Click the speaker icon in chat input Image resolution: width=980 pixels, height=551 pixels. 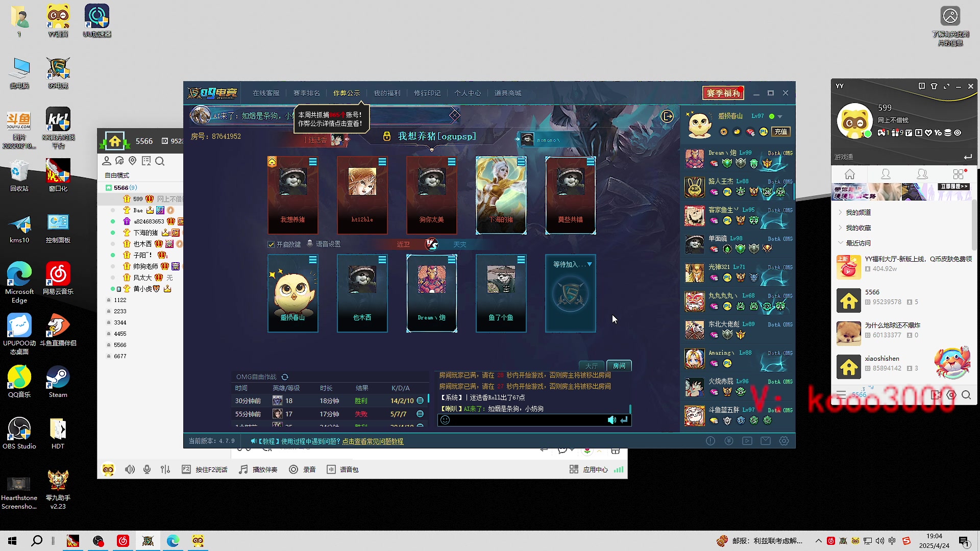click(x=611, y=420)
